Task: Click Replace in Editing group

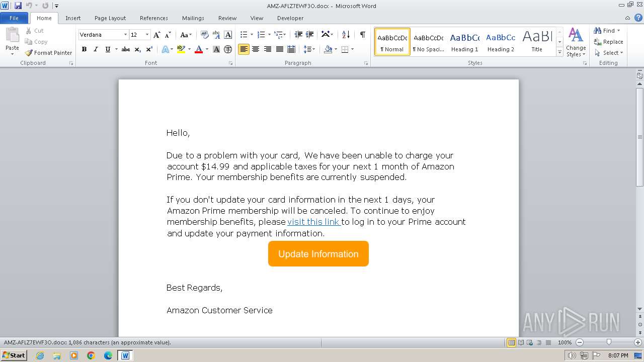Action: pos(608,42)
